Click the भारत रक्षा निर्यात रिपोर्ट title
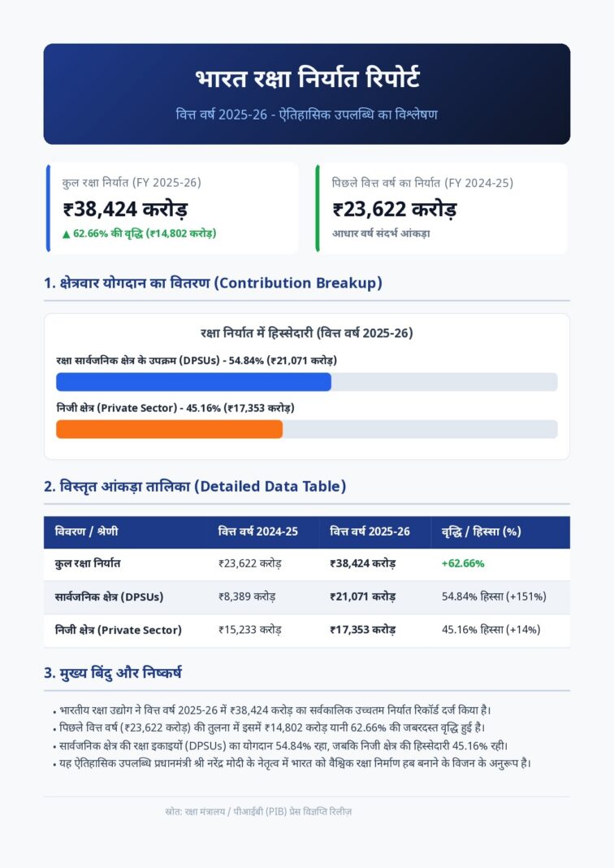This screenshot has height=868, width=614. [x=307, y=78]
